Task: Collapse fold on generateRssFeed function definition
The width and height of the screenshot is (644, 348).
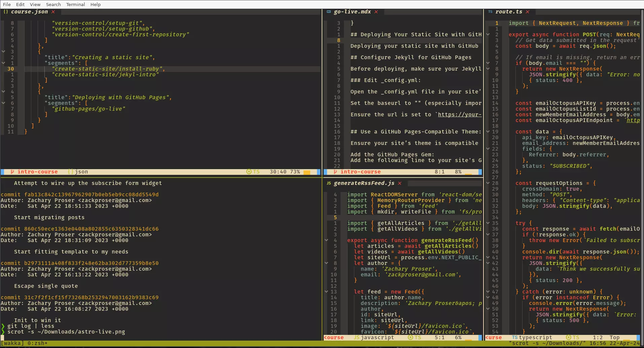Action: 326,240
